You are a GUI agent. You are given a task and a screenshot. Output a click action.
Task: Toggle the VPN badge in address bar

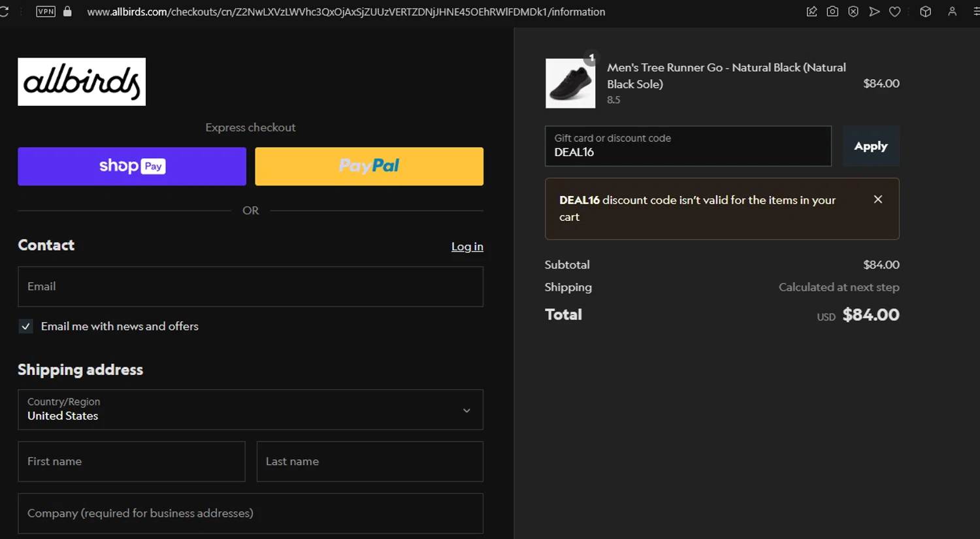[x=46, y=12]
